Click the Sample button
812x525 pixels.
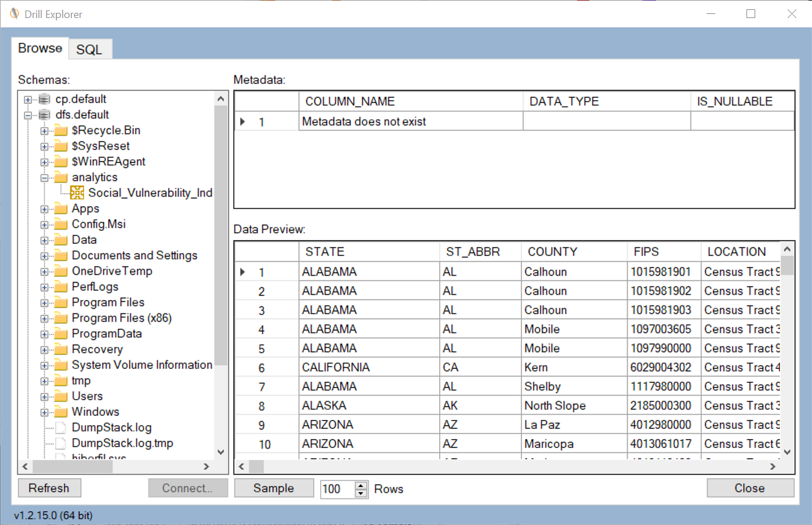pyautogui.click(x=274, y=488)
